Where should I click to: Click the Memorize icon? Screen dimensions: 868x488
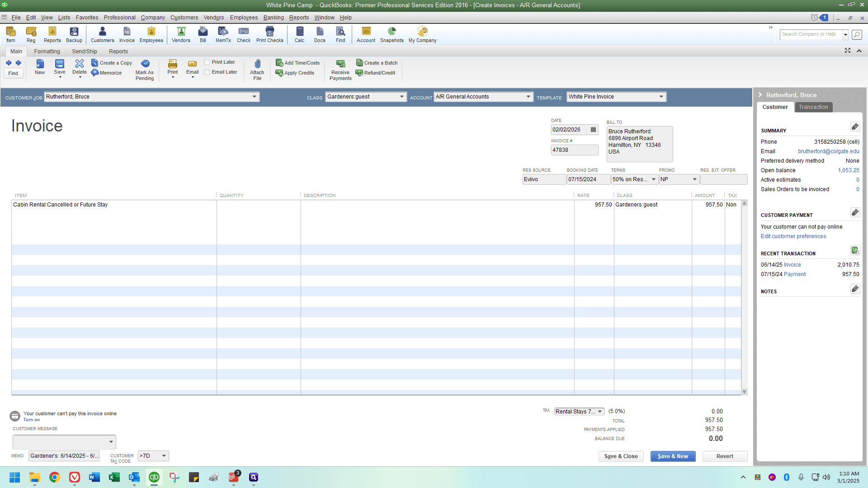click(x=106, y=73)
